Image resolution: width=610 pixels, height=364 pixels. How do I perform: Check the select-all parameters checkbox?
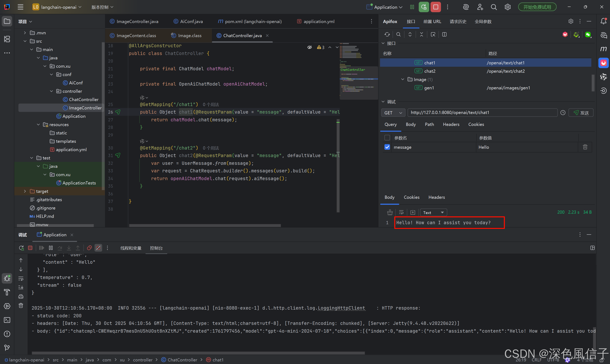pyautogui.click(x=387, y=138)
